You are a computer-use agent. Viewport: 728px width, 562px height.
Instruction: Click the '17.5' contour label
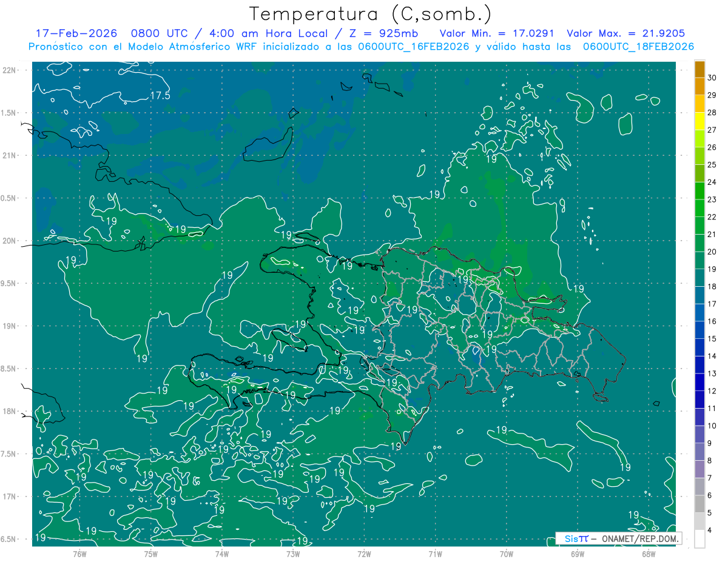pyautogui.click(x=160, y=96)
